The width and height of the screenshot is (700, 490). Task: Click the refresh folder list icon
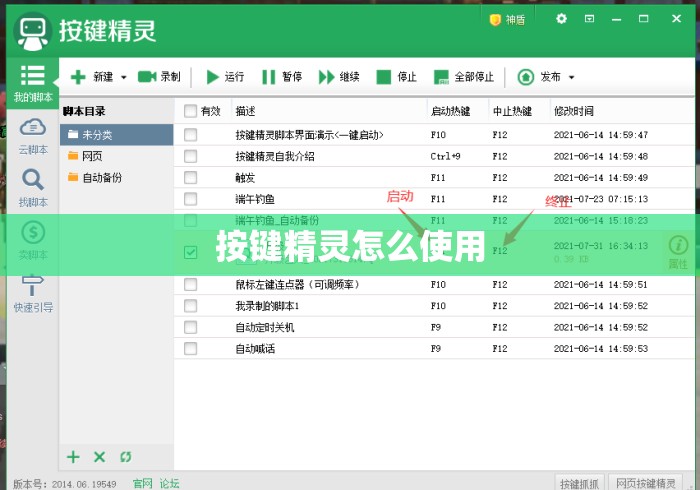coord(126,457)
